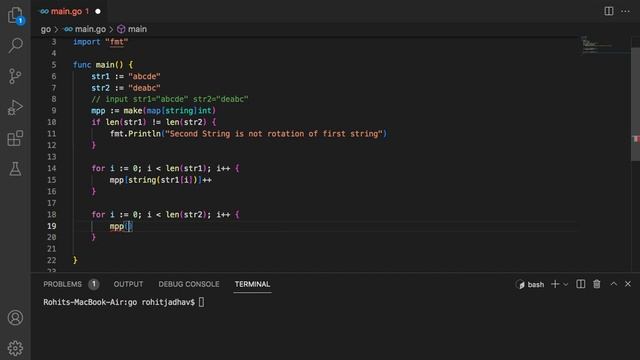
Task: Open the Source Control view
Action: tap(16, 76)
